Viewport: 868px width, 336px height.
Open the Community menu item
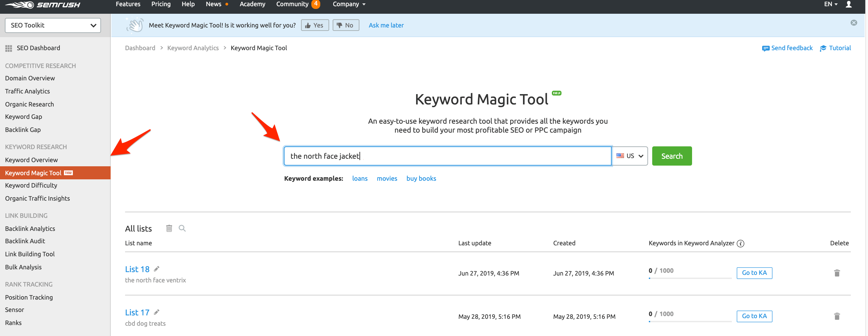(x=292, y=4)
